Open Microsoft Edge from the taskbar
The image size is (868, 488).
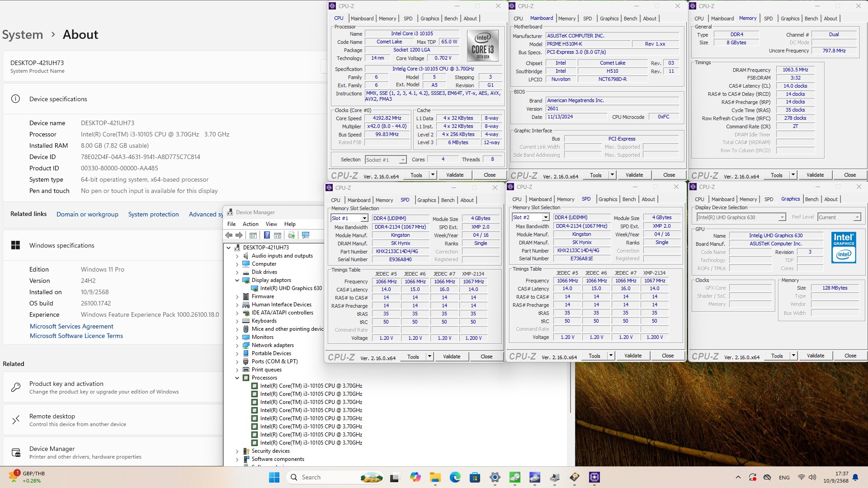[455, 477]
